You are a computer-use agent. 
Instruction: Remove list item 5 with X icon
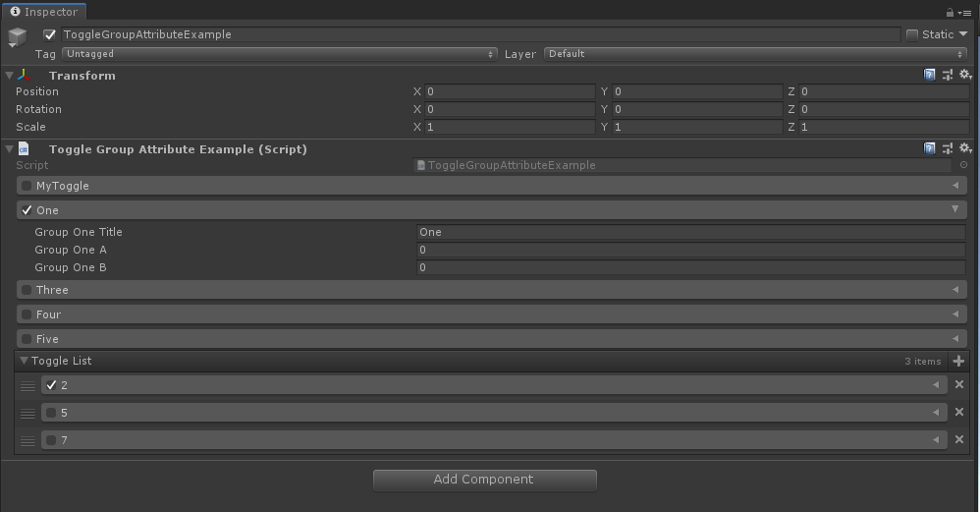959,412
